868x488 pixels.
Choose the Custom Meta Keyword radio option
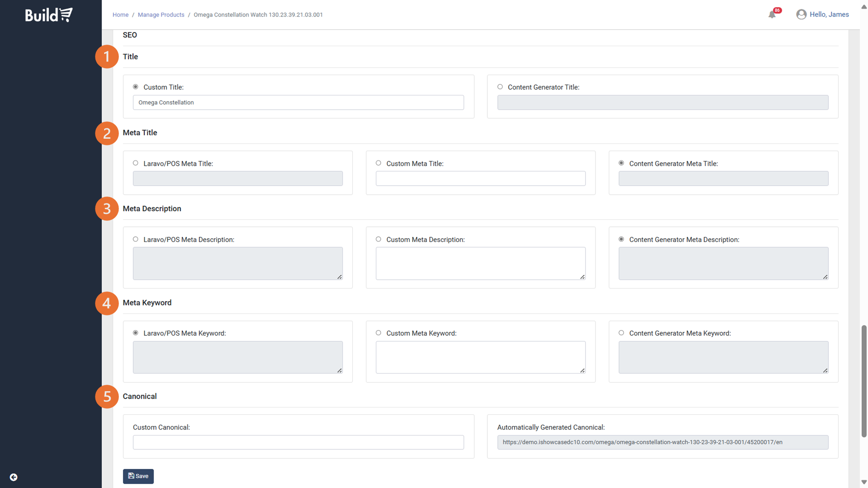click(x=378, y=333)
